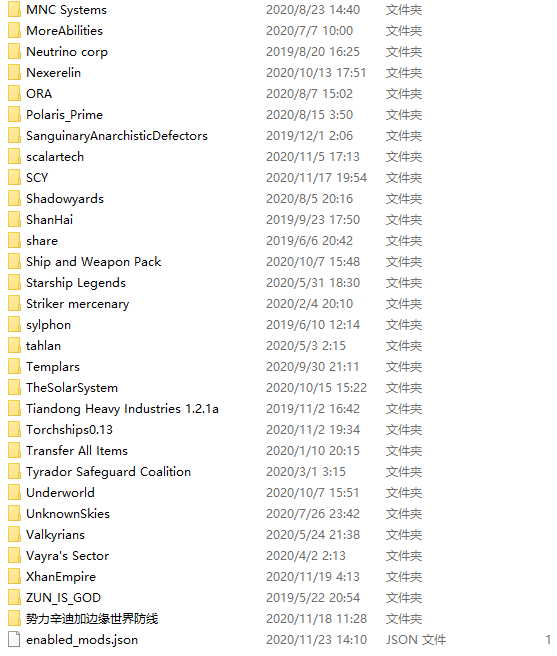Click the date 2020/8/5 20:16

(310, 198)
